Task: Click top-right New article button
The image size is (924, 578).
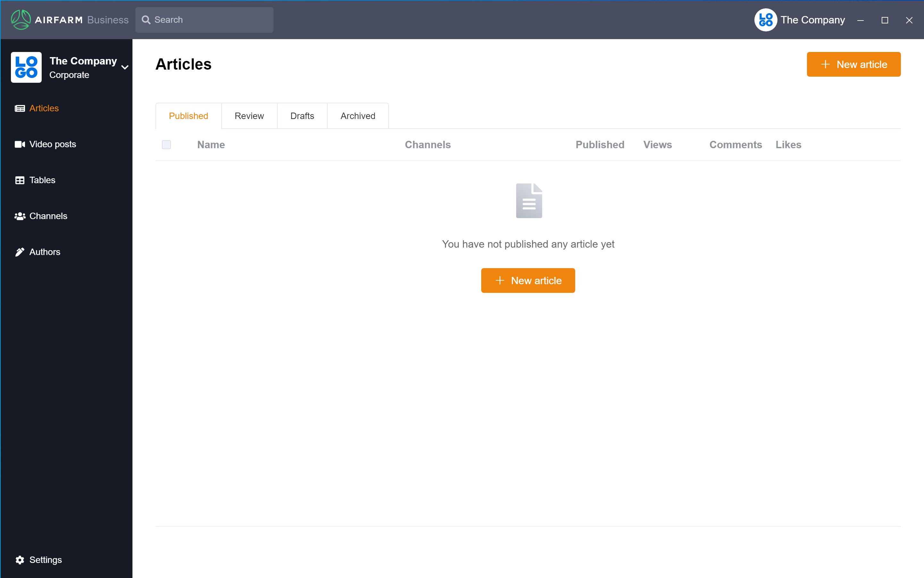Action: (x=853, y=64)
